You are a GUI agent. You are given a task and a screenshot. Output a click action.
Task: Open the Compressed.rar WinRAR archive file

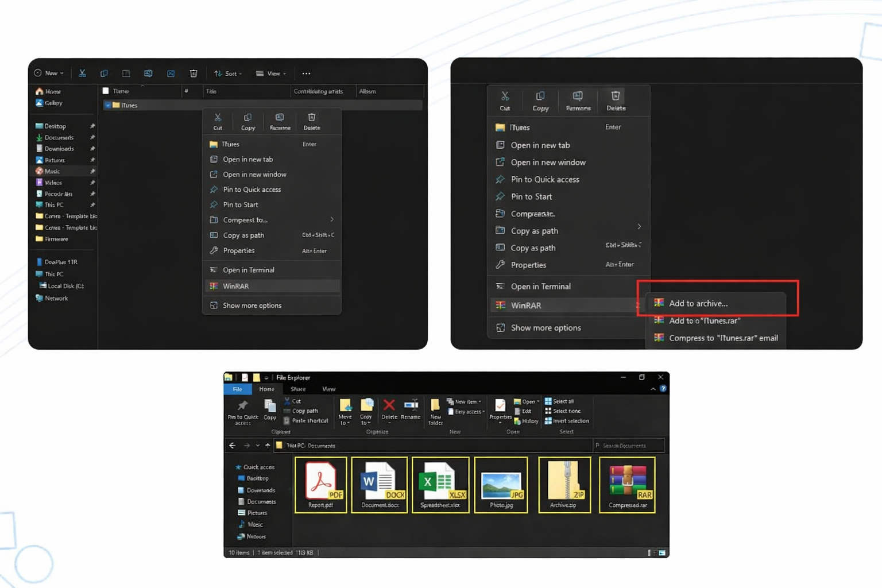pyautogui.click(x=627, y=484)
